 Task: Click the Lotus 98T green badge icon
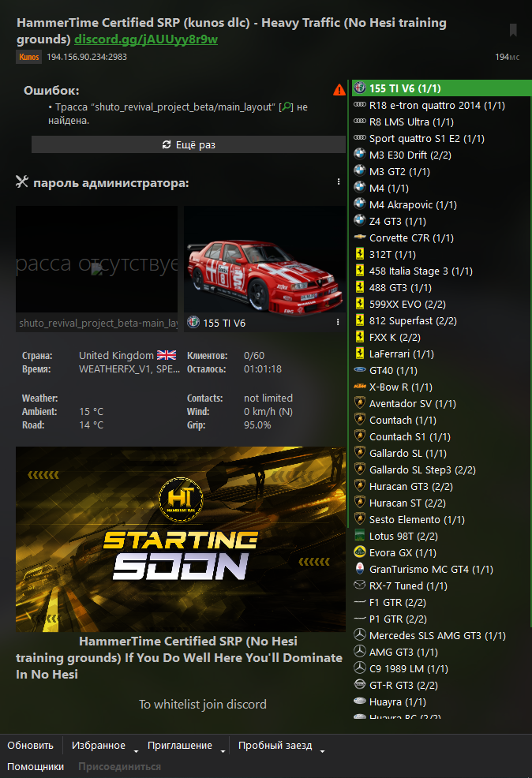(x=360, y=536)
